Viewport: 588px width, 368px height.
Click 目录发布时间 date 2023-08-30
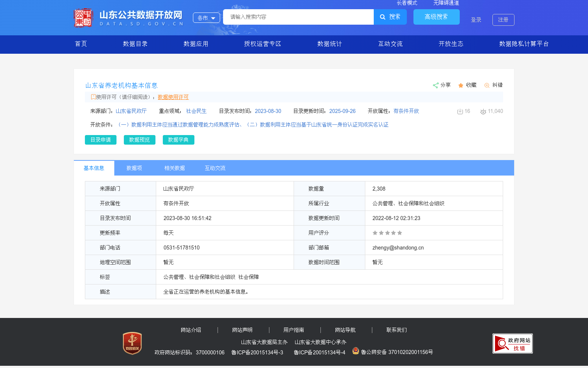click(x=268, y=111)
